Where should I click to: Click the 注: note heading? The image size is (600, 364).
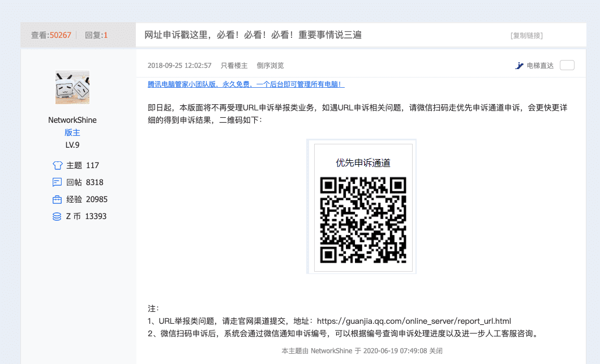[x=153, y=309]
